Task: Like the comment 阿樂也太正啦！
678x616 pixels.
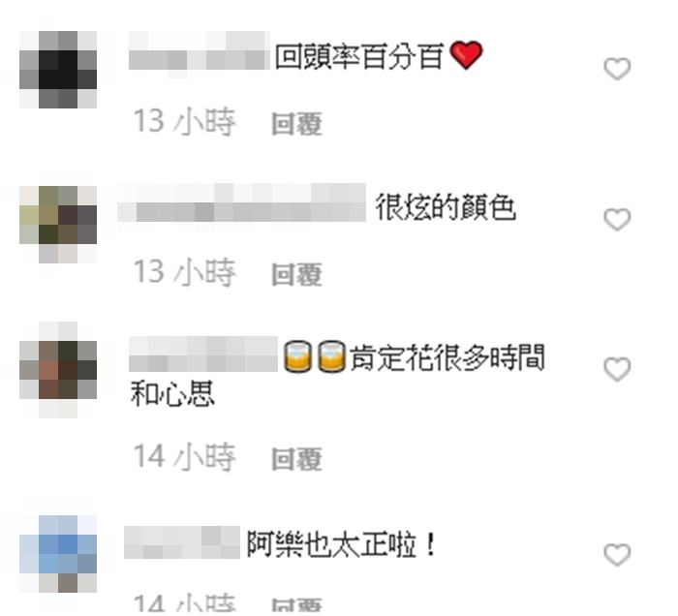Action: 617,554
